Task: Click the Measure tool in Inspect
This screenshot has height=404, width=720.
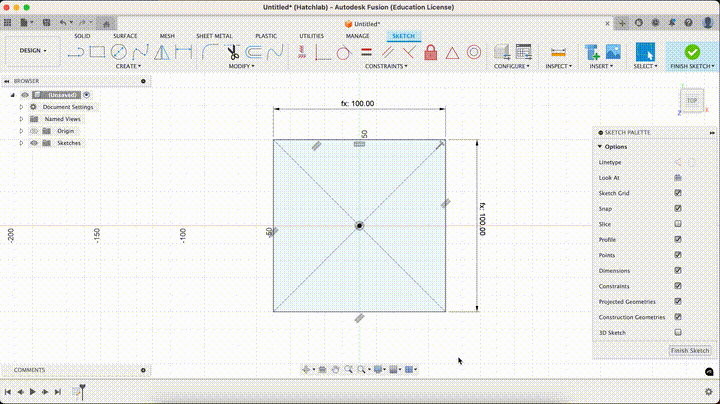Action: click(558, 53)
